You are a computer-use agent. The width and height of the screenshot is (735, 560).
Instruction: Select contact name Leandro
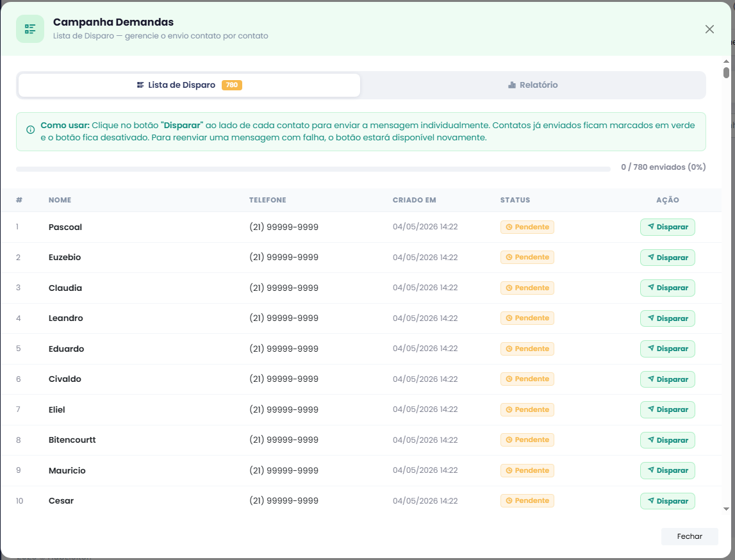click(65, 318)
